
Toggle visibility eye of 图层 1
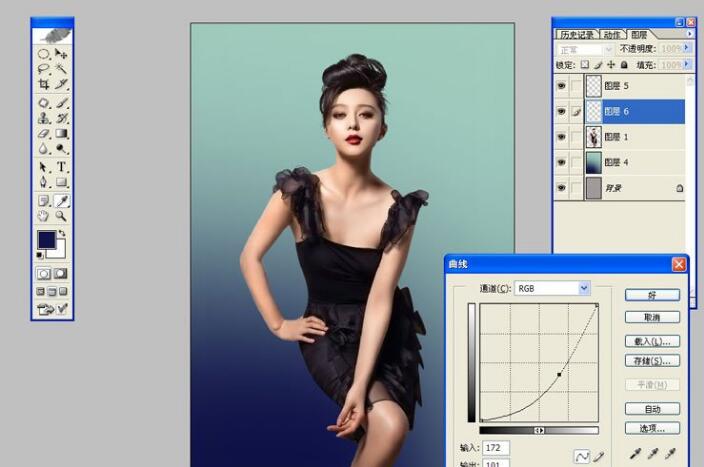coord(561,137)
